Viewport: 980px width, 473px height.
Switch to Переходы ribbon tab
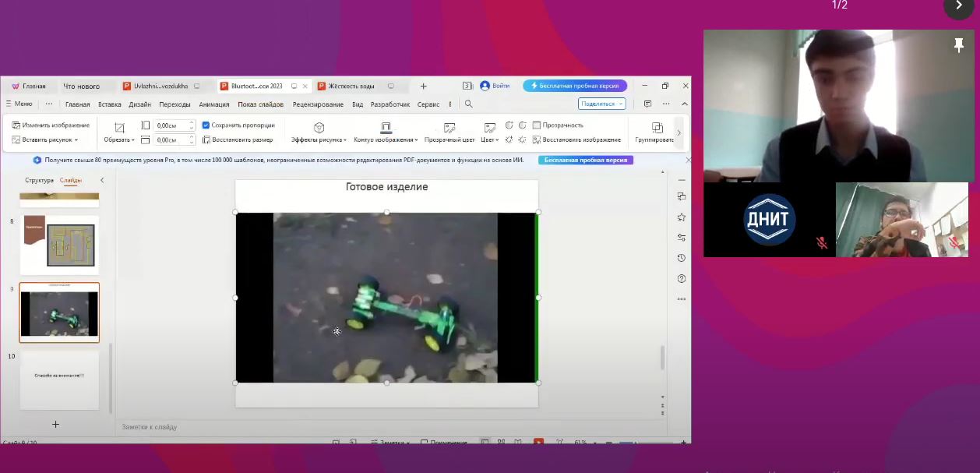pos(174,104)
